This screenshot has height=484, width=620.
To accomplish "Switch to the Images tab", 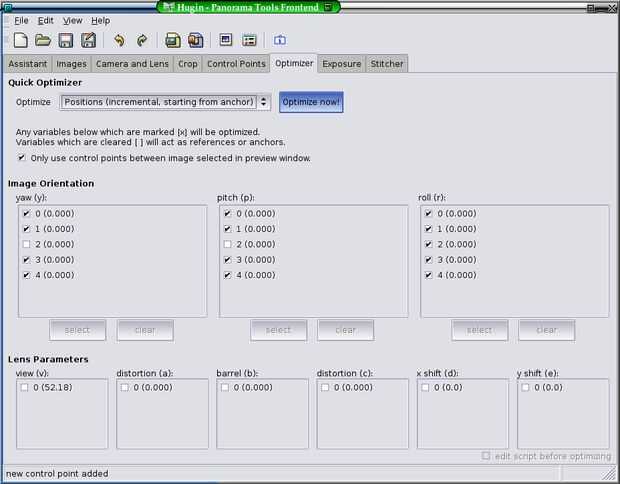I will pos(71,64).
